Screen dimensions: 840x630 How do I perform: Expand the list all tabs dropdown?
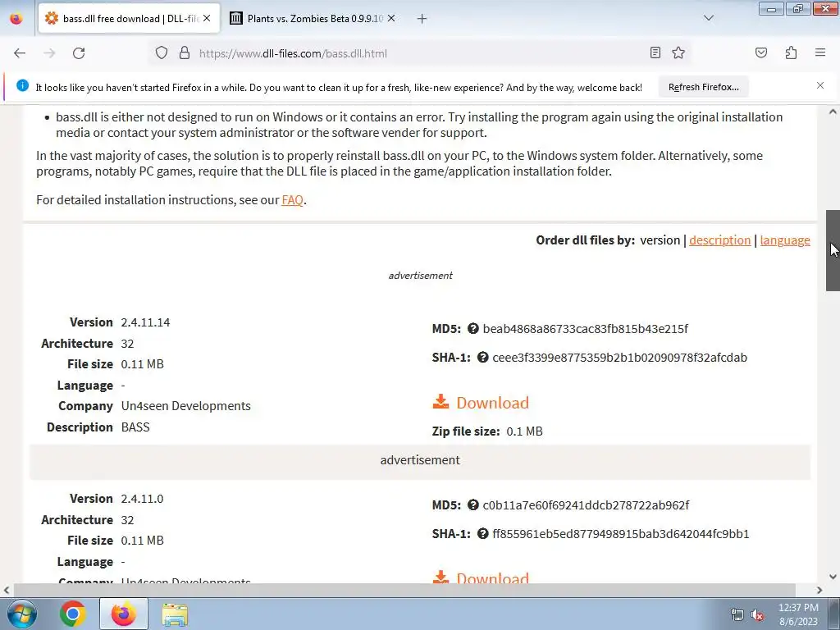(x=709, y=18)
